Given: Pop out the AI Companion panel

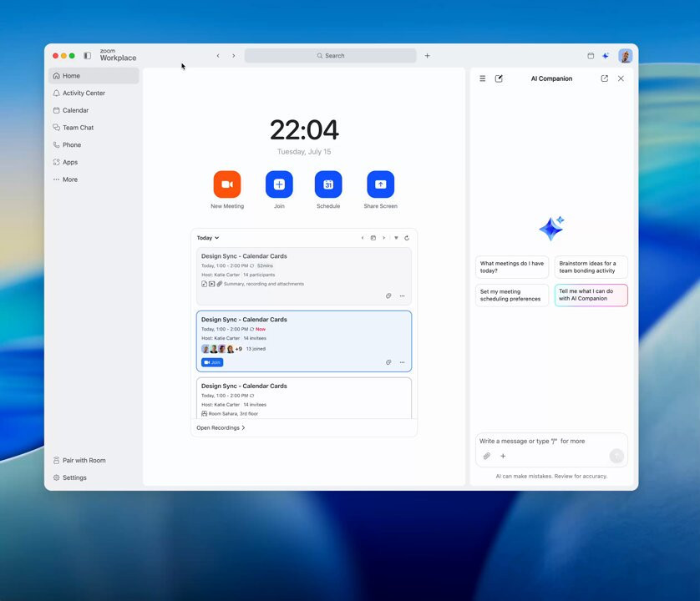Looking at the screenshot, I should coord(605,78).
